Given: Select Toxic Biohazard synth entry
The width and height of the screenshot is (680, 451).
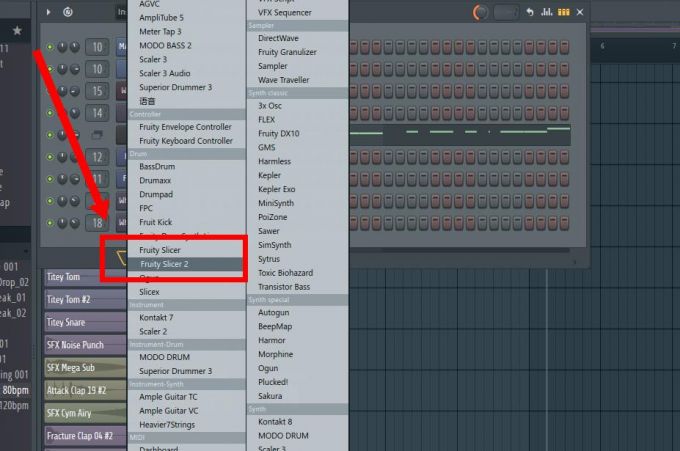Looking at the screenshot, I should [x=285, y=273].
